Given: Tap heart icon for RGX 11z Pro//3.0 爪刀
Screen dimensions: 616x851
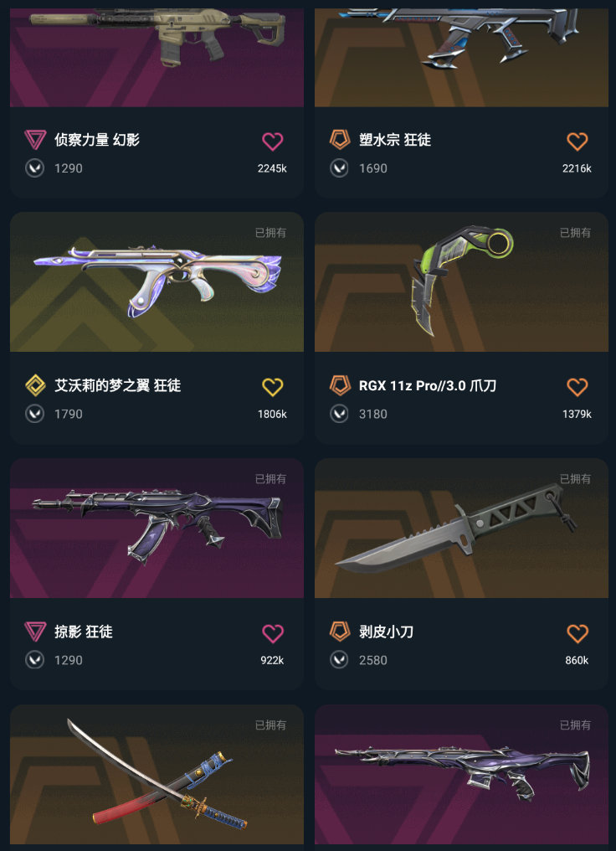Looking at the screenshot, I should point(577,387).
